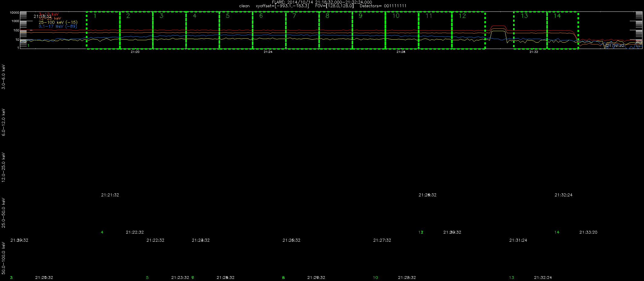Click the red 3-12 keV legend entry
This screenshot has height=281, width=644.
[49, 14]
